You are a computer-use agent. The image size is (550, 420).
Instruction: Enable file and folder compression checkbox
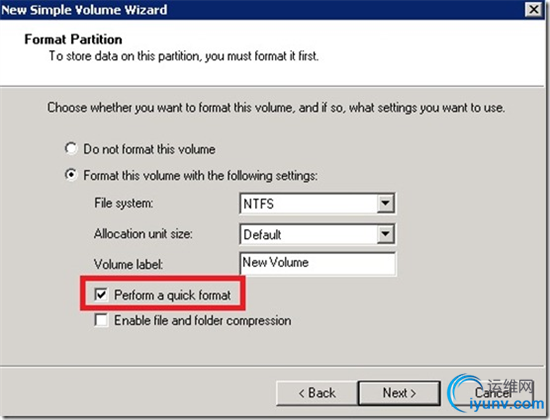point(101,320)
